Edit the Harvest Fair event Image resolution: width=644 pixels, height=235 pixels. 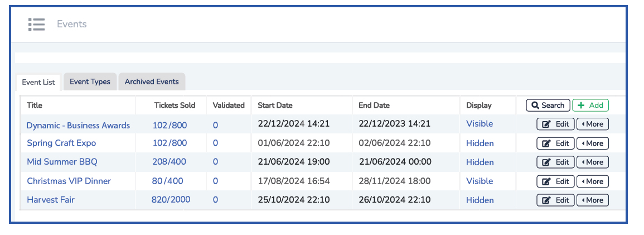(x=555, y=200)
